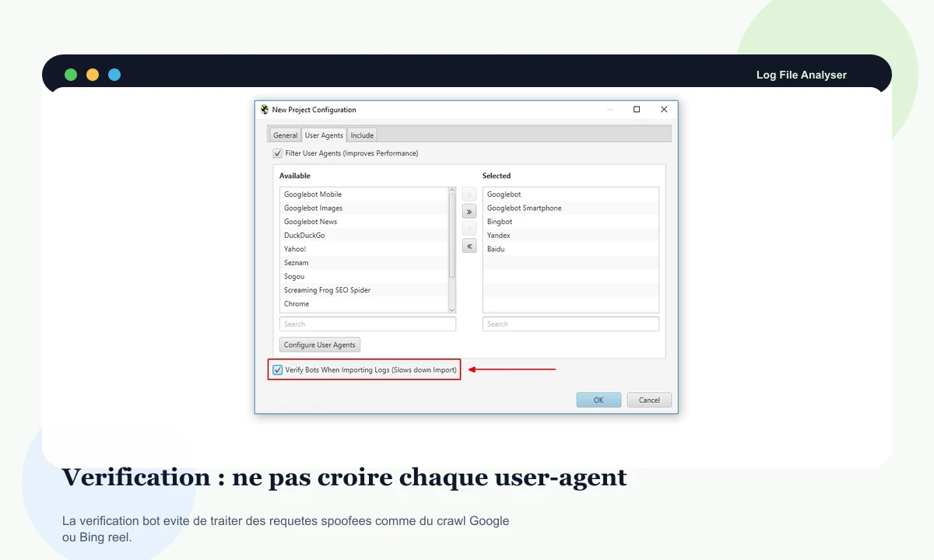The height and width of the screenshot is (560, 934).
Task: Select Yahoo! in Available list
Action: click(x=363, y=249)
